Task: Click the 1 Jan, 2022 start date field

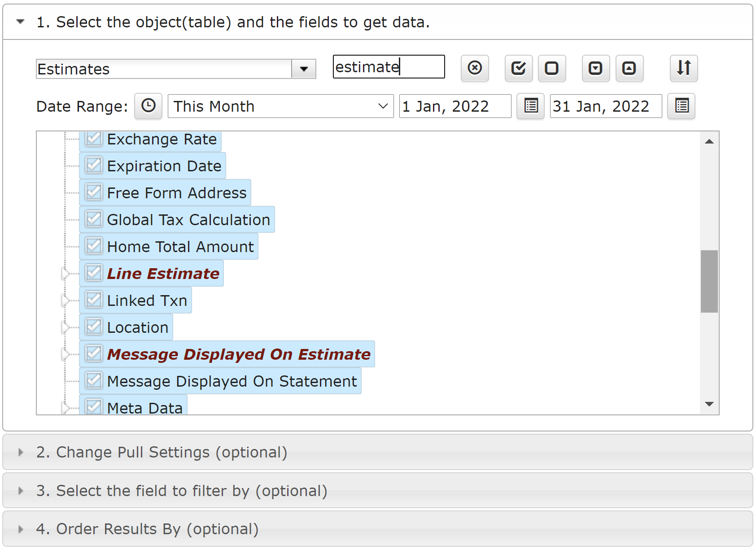Action: click(x=455, y=106)
